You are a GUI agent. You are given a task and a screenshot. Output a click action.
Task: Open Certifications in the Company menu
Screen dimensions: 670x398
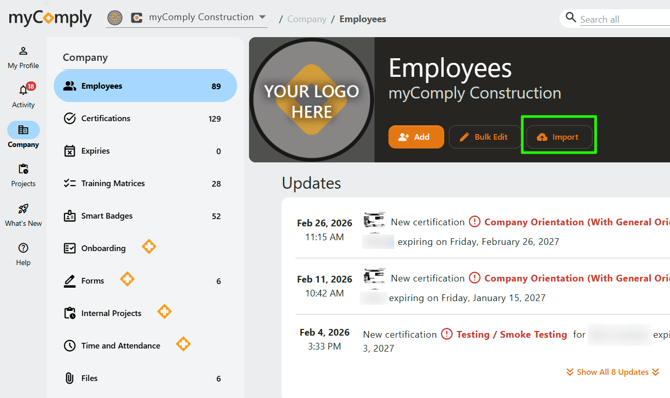click(x=145, y=118)
